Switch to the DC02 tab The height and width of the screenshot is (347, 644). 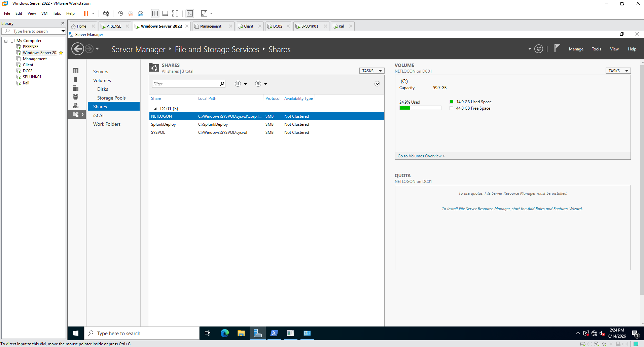click(x=278, y=26)
